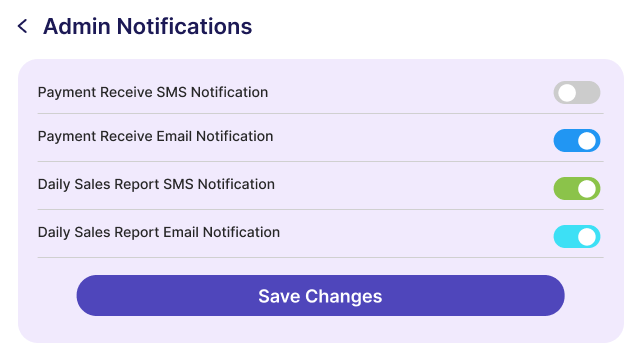This screenshot has width=642, height=360.
Task: Turn off Daily Sales Report SMS Notification switch
Action: coord(577,188)
